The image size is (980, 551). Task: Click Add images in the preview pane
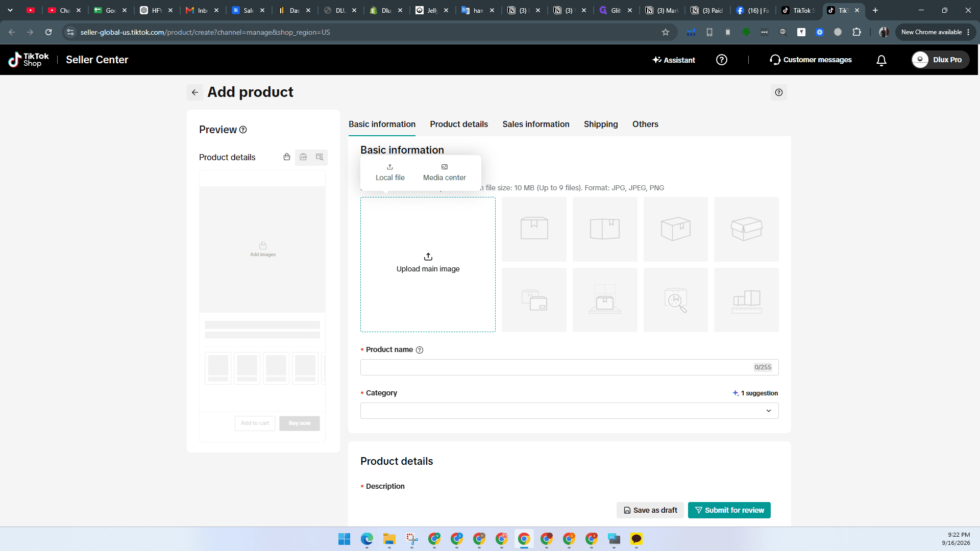(x=262, y=249)
